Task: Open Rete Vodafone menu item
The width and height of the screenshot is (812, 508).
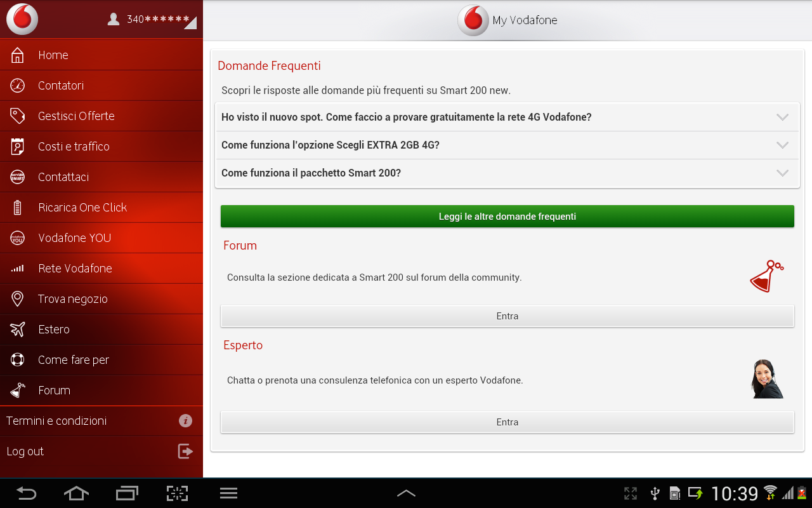Action: pyautogui.click(x=101, y=269)
